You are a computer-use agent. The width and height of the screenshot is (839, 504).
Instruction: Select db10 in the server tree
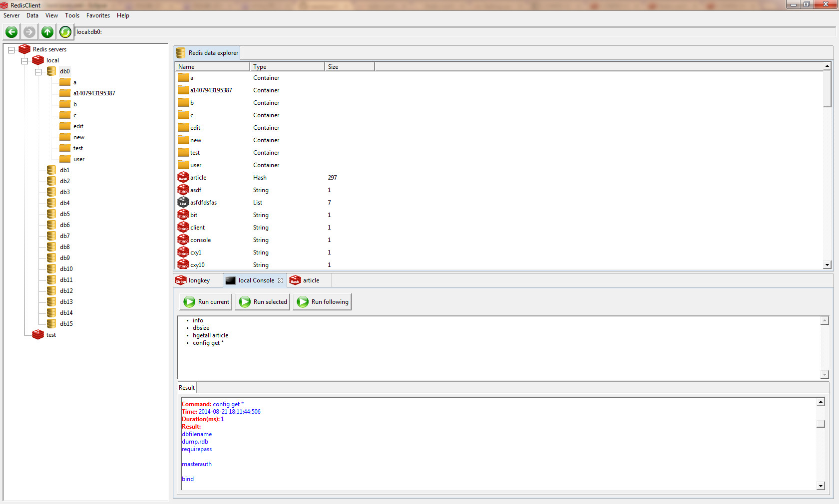(x=66, y=269)
